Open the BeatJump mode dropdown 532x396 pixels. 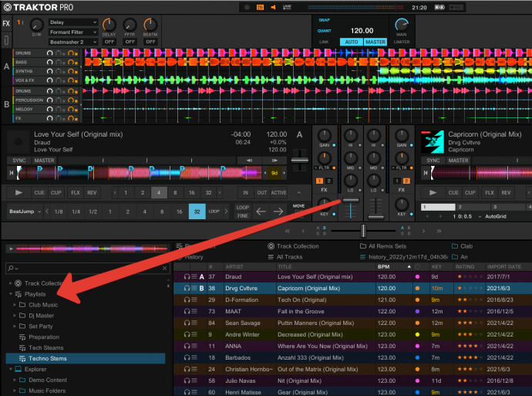25,212
